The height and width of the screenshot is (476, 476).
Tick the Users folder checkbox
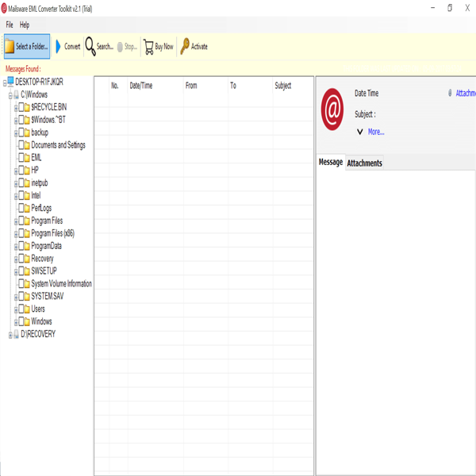click(x=21, y=309)
